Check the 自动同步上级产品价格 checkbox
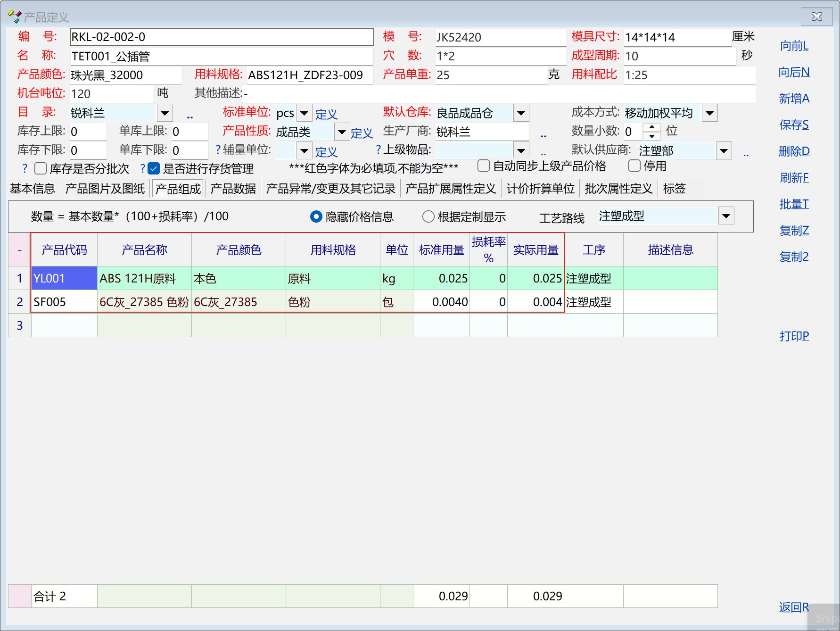This screenshot has width=840, height=631. (x=484, y=166)
